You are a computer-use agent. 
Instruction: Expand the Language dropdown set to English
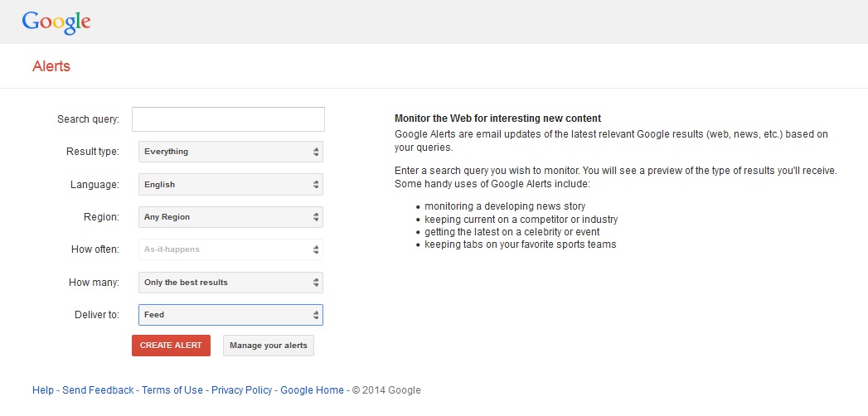click(x=230, y=185)
